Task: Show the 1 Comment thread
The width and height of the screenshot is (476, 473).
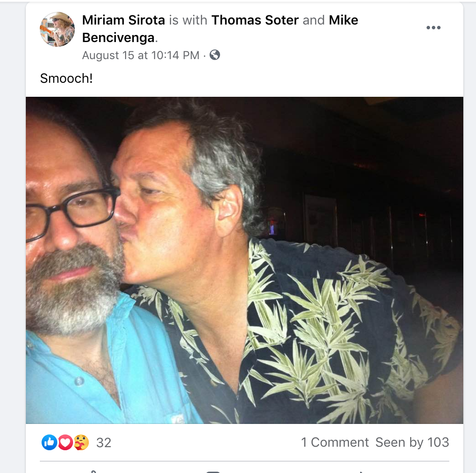Action: 335,442
